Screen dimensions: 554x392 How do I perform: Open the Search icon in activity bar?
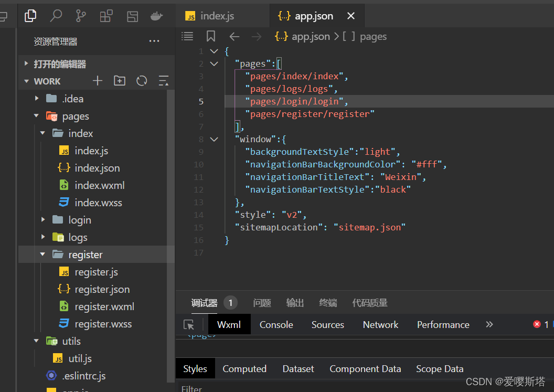click(56, 16)
